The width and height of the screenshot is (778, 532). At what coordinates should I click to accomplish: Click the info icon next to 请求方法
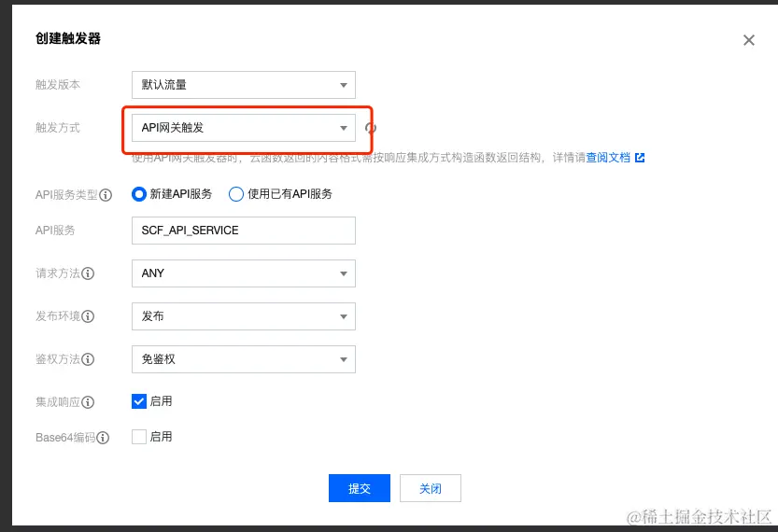(88, 273)
